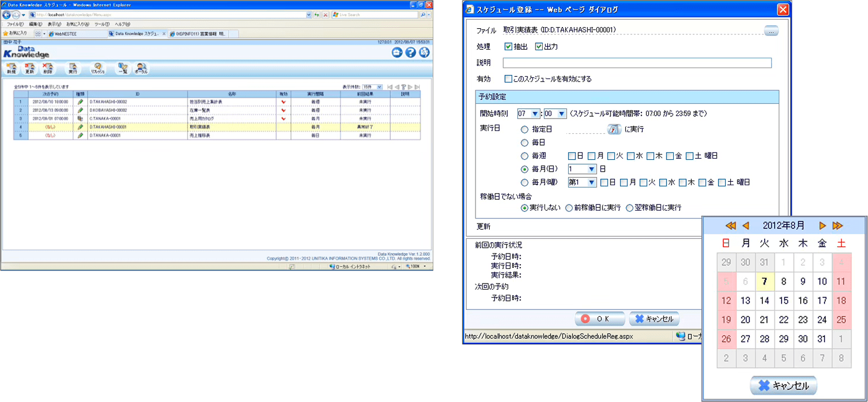
Task: Click the 更新 (Update) toolbar icon
Action: pyautogui.click(x=30, y=68)
